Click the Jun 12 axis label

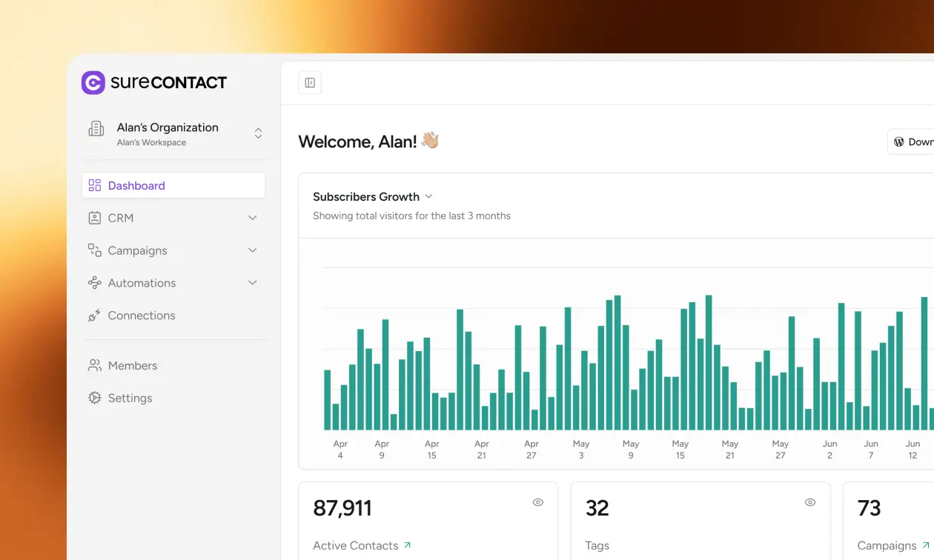pos(913,450)
